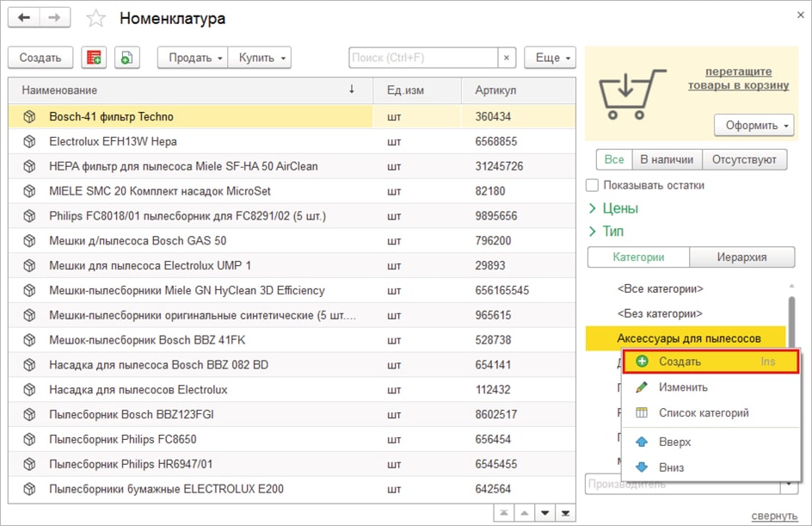Enable the Показывать остатки checkbox

coord(592,185)
